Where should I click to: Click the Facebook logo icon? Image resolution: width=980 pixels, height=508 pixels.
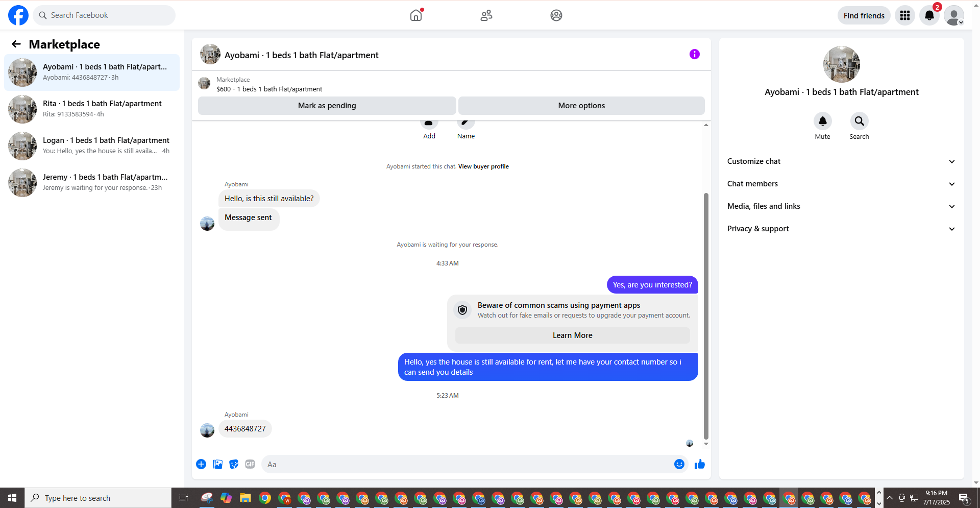pyautogui.click(x=18, y=15)
